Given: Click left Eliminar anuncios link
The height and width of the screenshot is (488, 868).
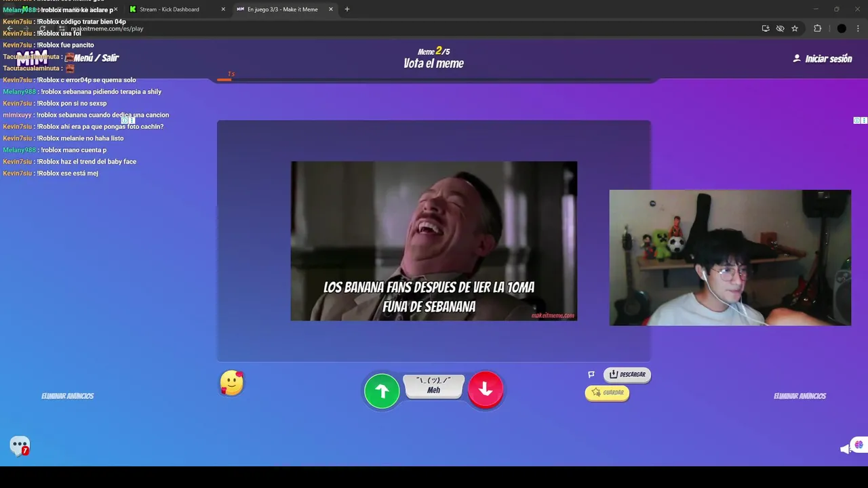Looking at the screenshot, I should [67, 396].
